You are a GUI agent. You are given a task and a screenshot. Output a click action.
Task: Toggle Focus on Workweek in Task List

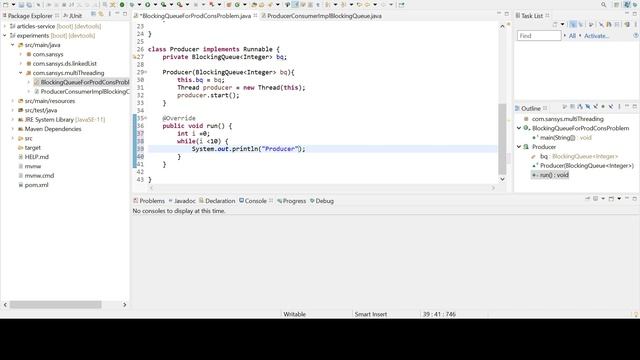pos(591,24)
